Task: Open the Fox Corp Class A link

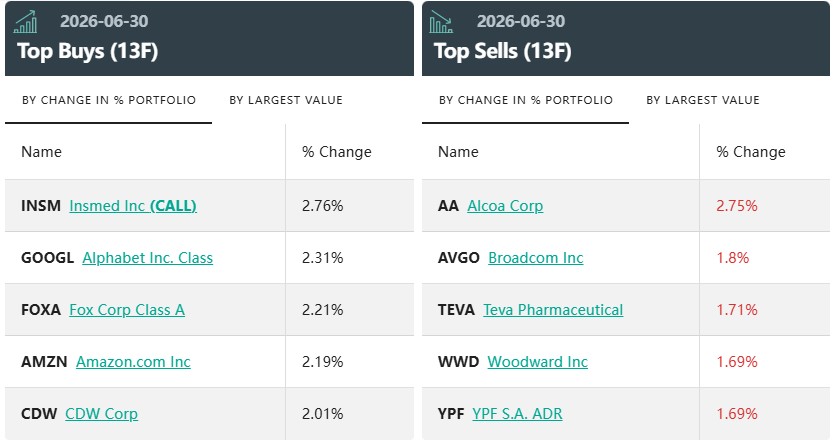Action: pos(127,310)
